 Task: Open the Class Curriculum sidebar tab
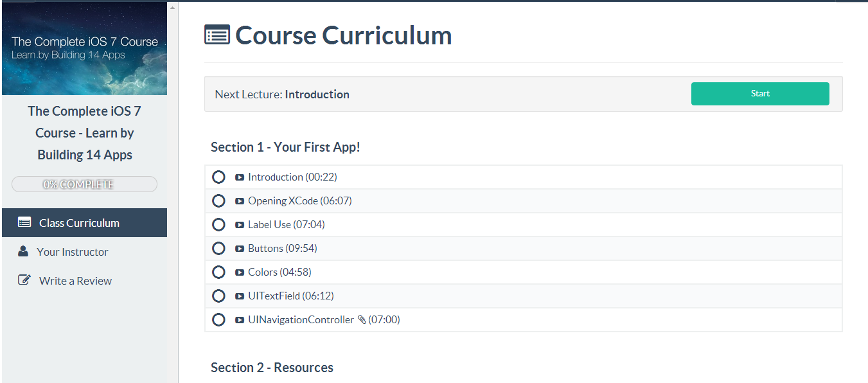(x=84, y=223)
